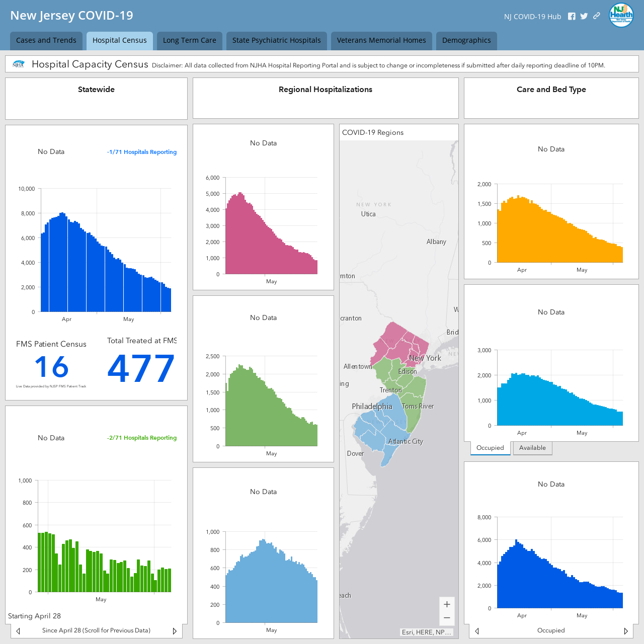This screenshot has height=644, width=644.
Task: Share the dashboard via the Twitter icon
Action: (584, 16)
